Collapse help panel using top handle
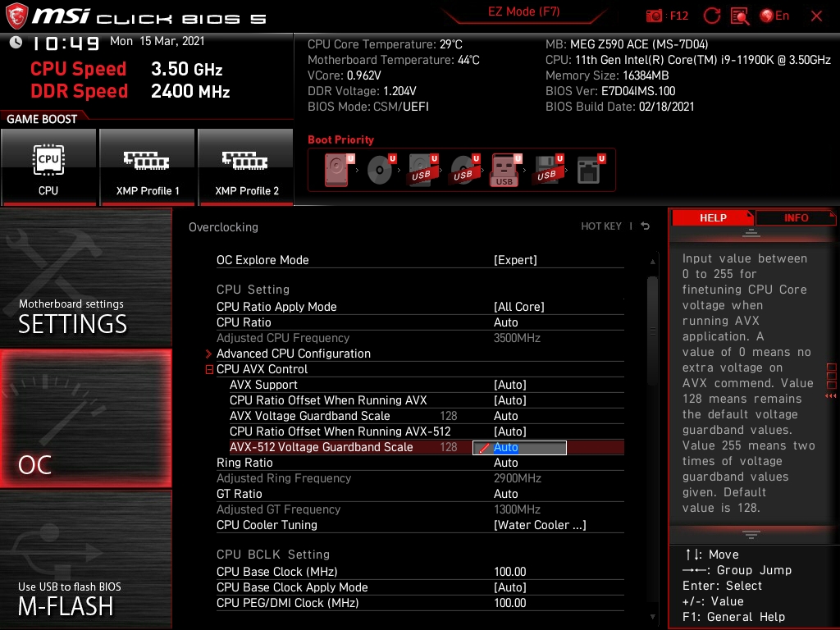This screenshot has width=840, height=630. pos(751,233)
